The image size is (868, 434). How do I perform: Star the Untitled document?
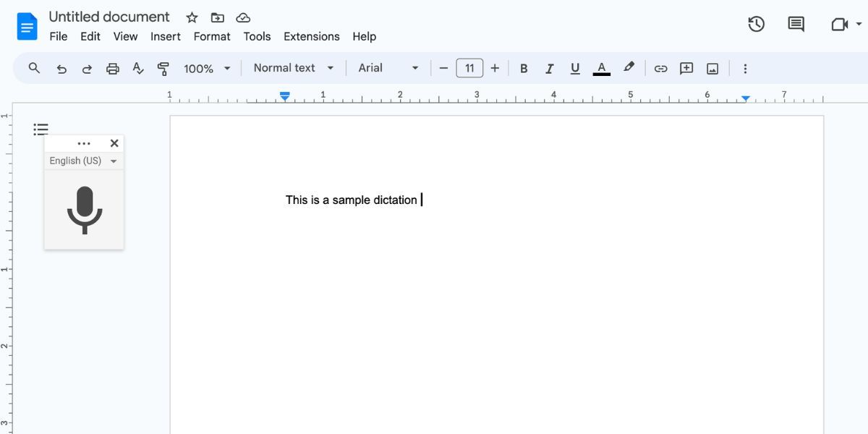pos(192,17)
